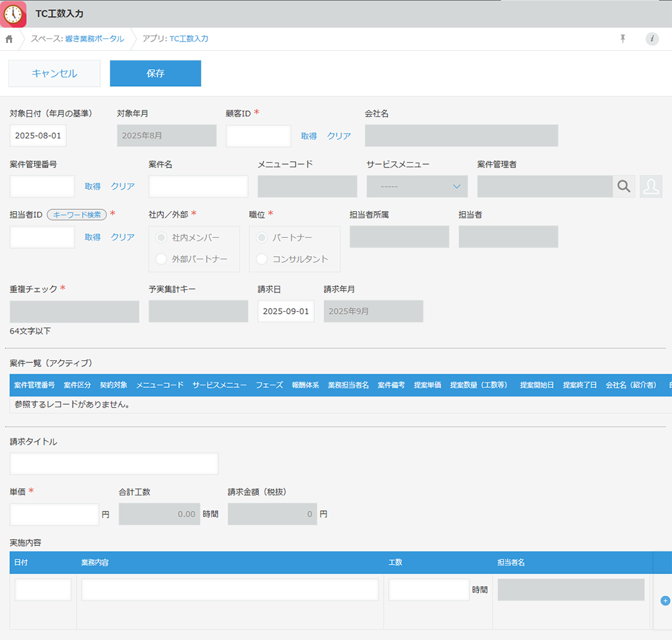Click 取得 next to 顧客ID
Viewport: 672px width, 640px height.
pyautogui.click(x=308, y=136)
